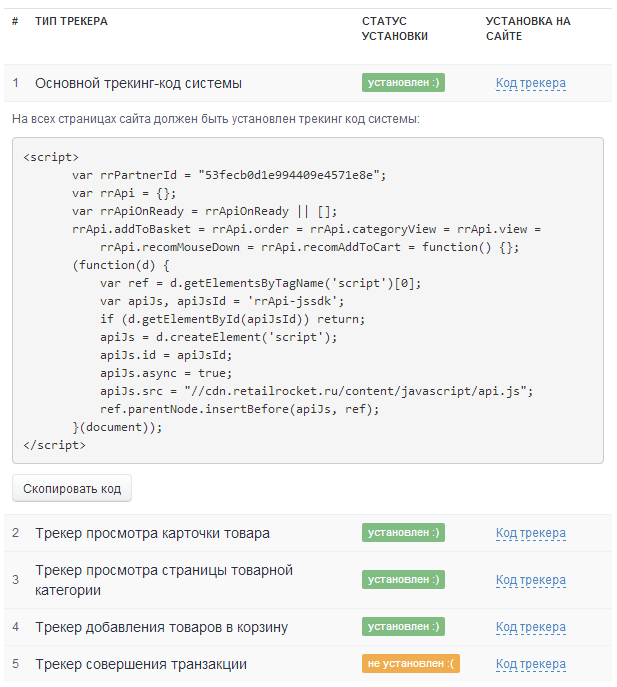This screenshot has height=687, width=617.
Task: Click the 'var rrApiOnReady = rrApiOnReady || [];' line
Action: coord(205,211)
